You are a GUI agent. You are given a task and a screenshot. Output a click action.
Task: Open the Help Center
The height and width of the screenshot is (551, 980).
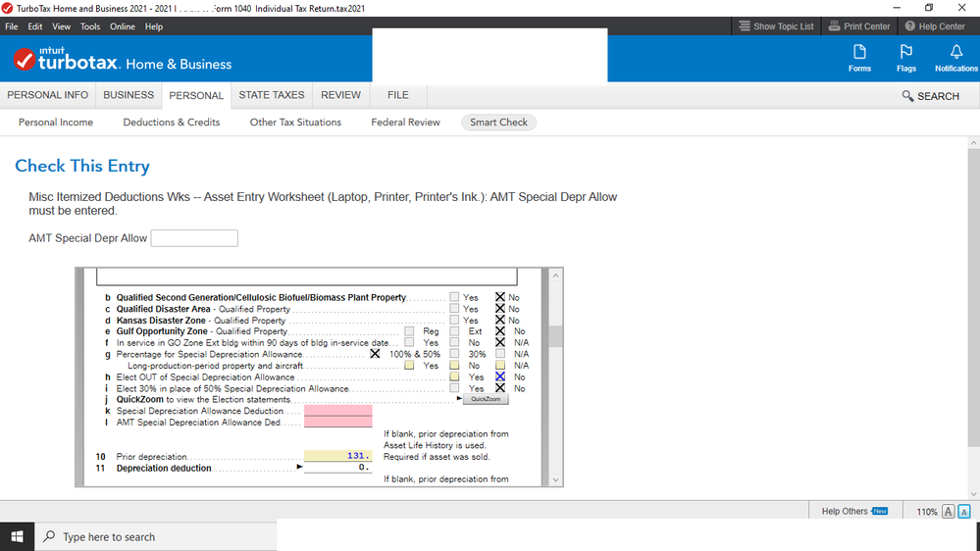pos(935,26)
